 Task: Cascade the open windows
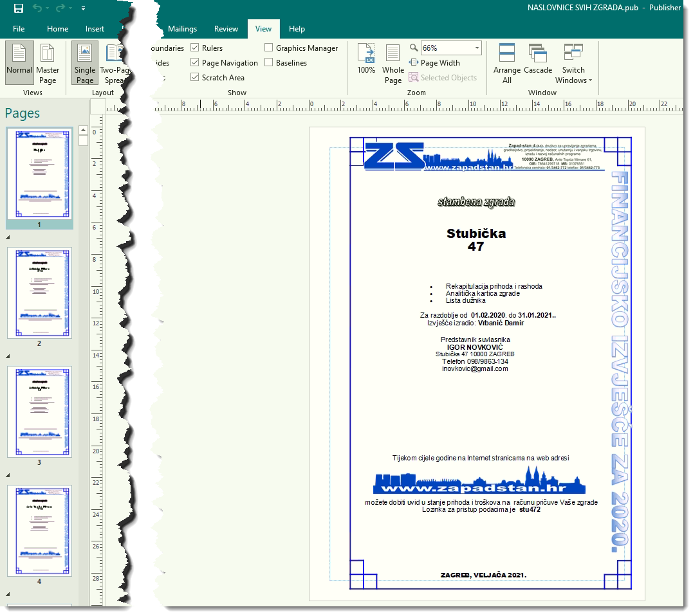(x=537, y=59)
